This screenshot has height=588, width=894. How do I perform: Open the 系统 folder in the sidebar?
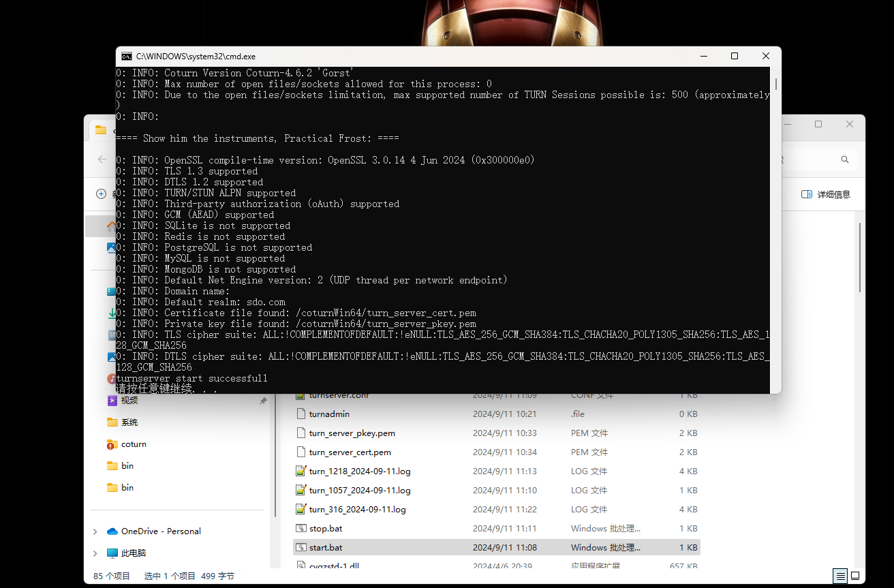tap(129, 422)
